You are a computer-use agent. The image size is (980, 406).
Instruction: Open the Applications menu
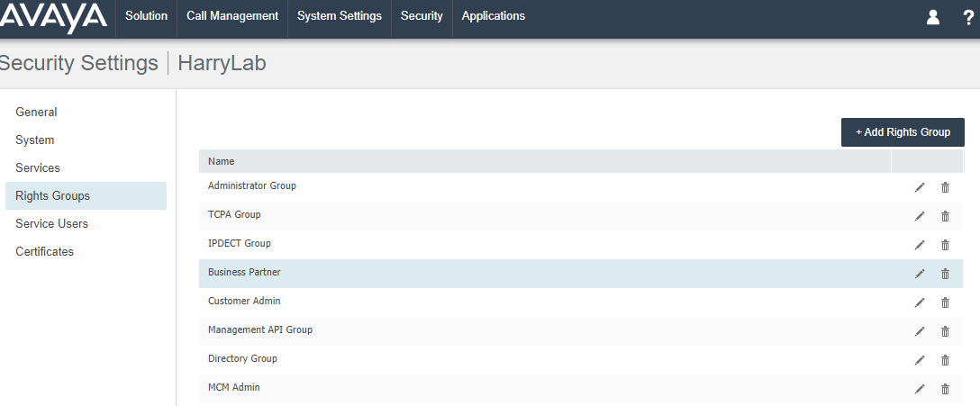493,16
